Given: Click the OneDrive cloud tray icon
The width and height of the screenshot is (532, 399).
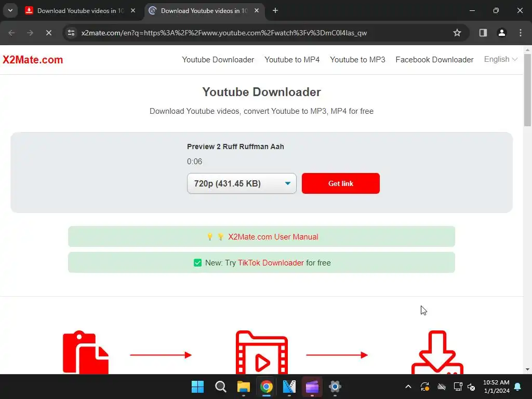Looking at the screenshot, I should click(x=442, y=387).
